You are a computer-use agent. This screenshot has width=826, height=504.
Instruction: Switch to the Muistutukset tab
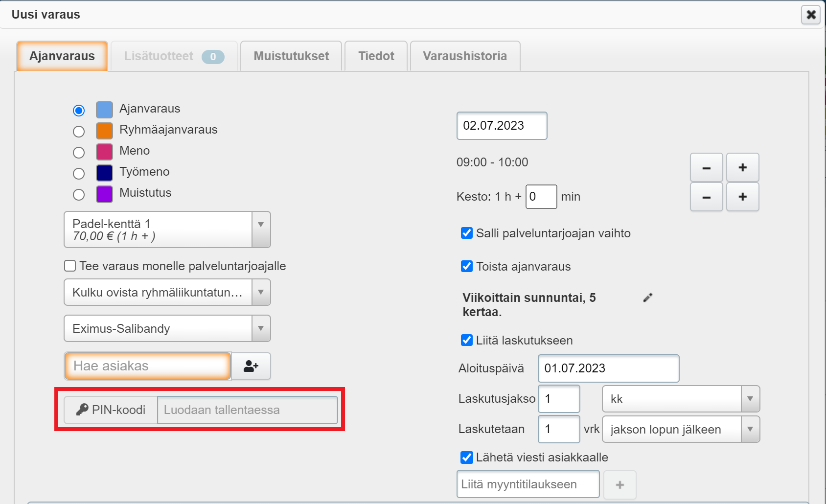(x=291, y=56)
